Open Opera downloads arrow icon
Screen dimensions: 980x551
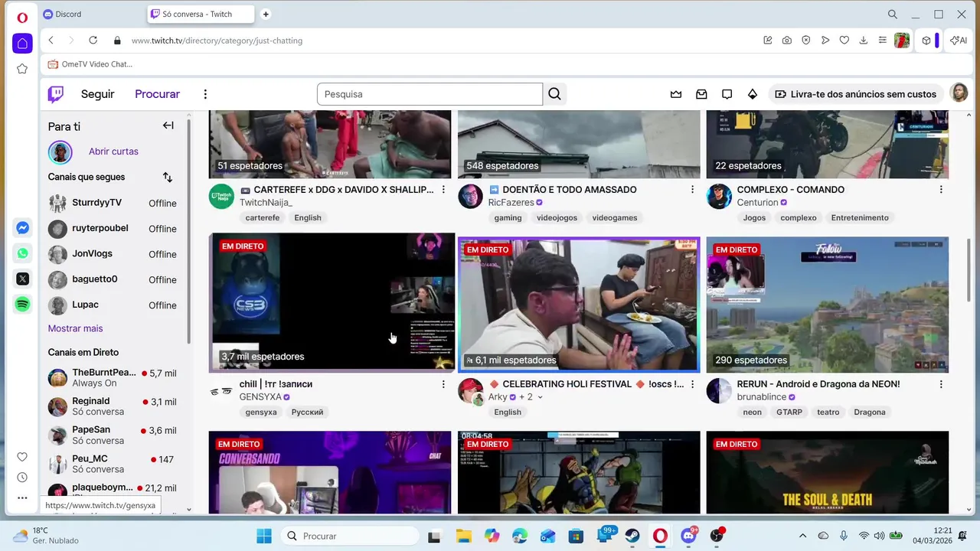point(864,41)
